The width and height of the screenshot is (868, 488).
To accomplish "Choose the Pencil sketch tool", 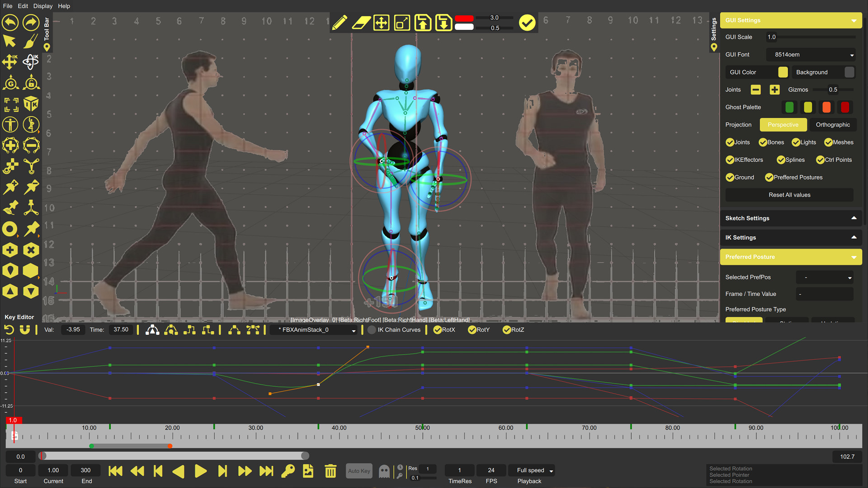I will point(340,23).
